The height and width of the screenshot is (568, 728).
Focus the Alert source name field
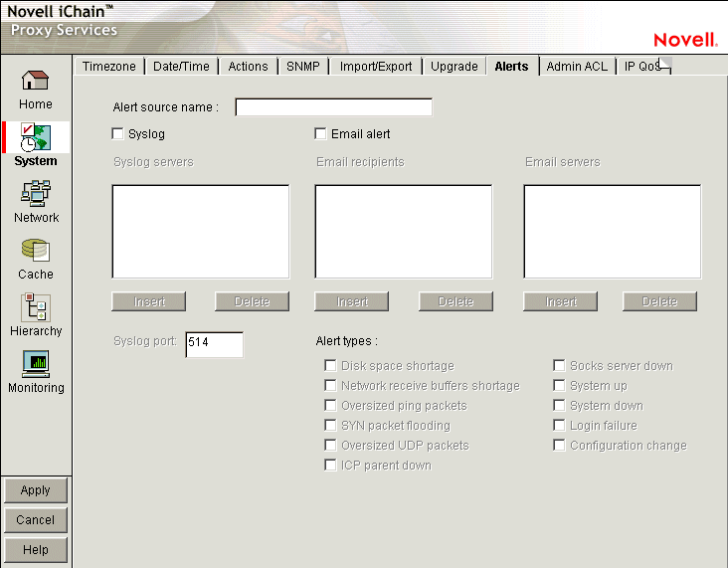click(x=334, y=106)
